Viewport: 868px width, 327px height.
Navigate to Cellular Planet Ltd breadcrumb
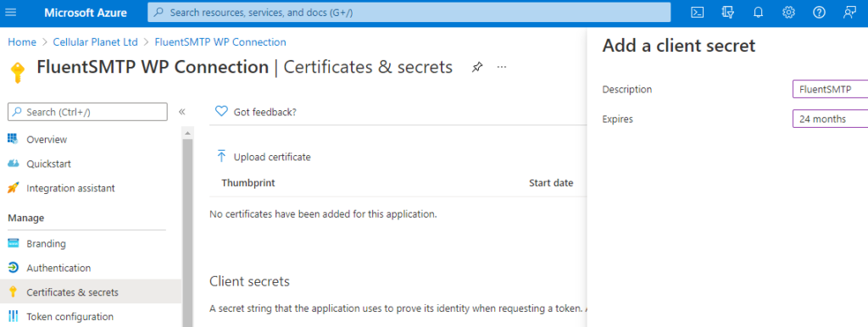pyautogui.click(x=95, y=42)
